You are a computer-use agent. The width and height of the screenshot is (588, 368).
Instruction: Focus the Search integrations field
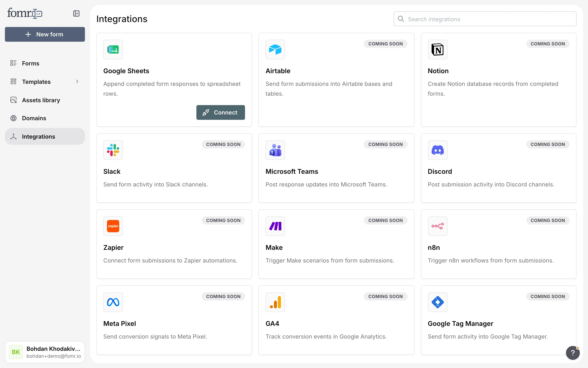pyautogui.click(x=485, y=19)
